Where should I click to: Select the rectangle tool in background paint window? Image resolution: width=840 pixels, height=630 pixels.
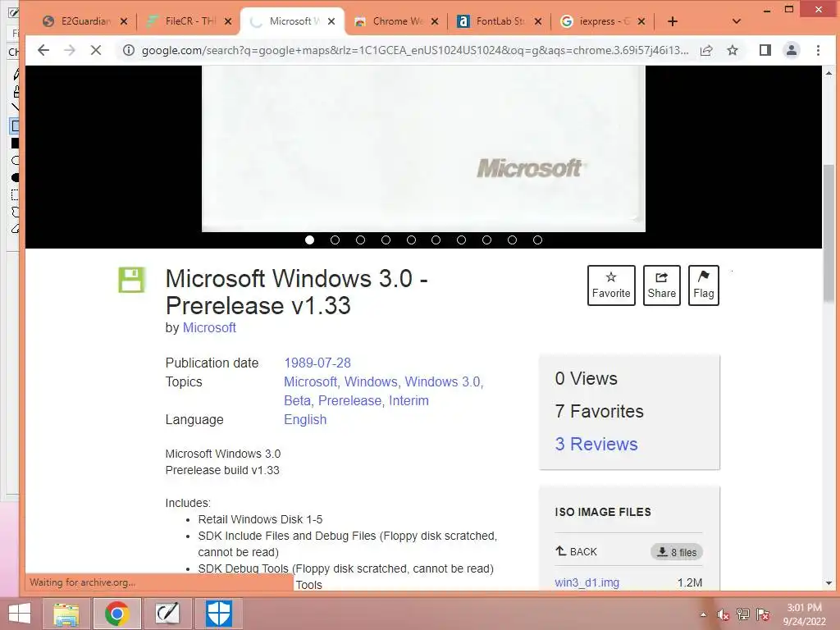coord(15,126)
